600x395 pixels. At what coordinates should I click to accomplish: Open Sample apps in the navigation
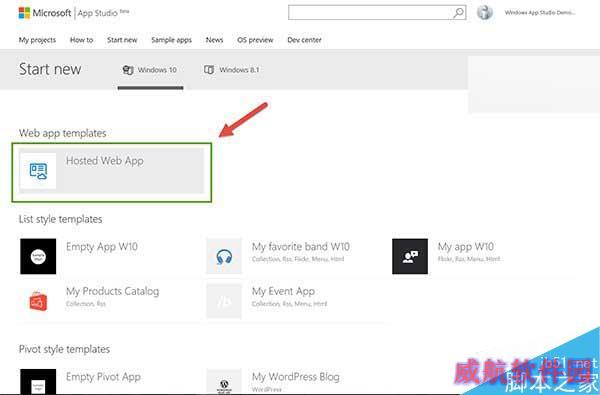[x=171, y=40]
